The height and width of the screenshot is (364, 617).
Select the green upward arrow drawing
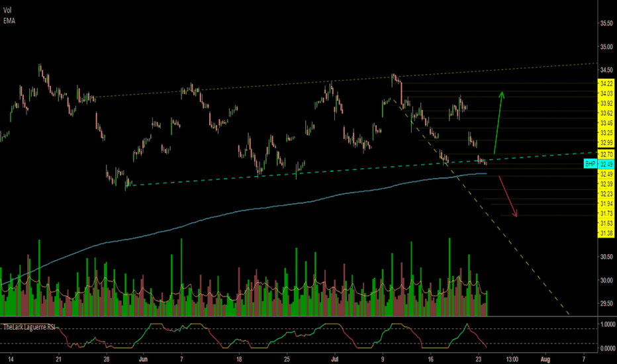(498, 122)
